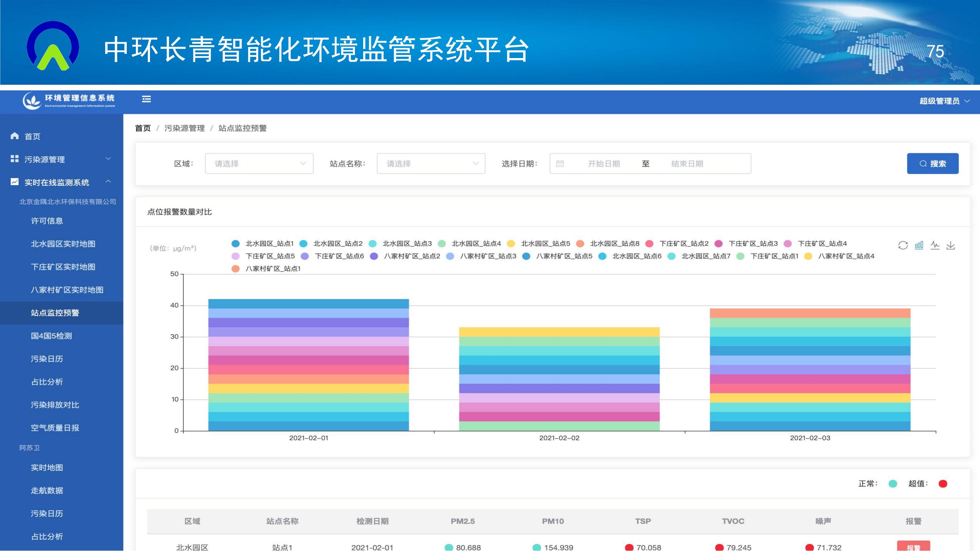980x551 pixels.
Task: Collapse sidebar with hamburger menu icon
Action: [x=146, y=99]
